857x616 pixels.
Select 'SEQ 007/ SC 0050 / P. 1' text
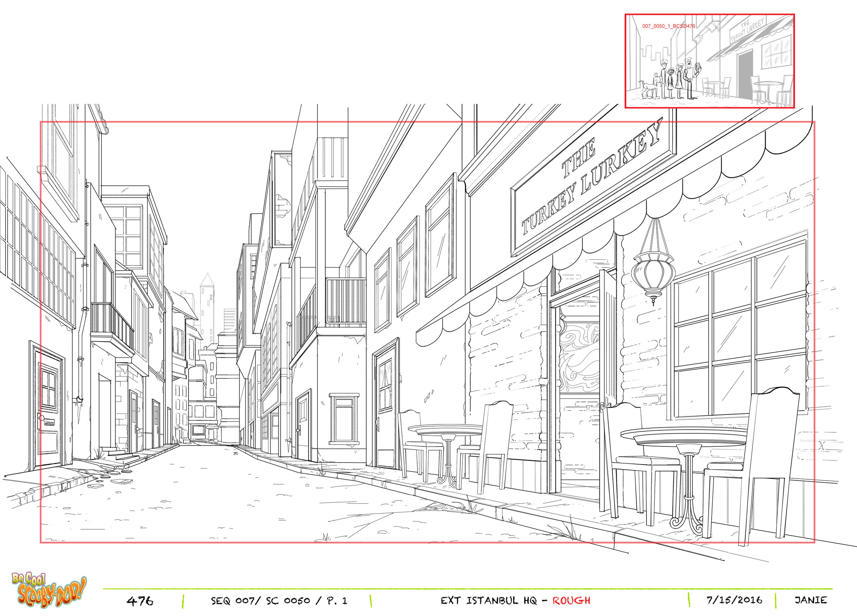pyautogui.click(x=279, y=601)
